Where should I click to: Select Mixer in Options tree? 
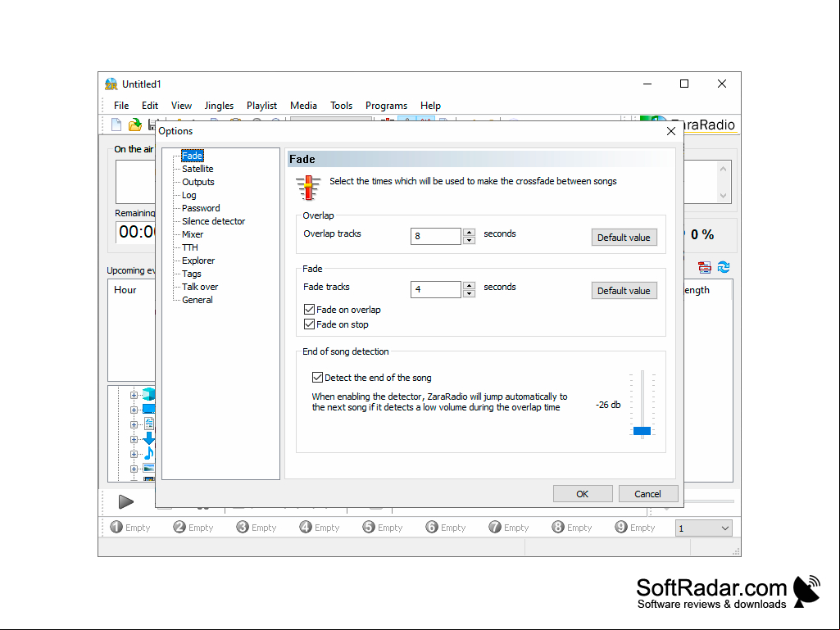(193, 234)
